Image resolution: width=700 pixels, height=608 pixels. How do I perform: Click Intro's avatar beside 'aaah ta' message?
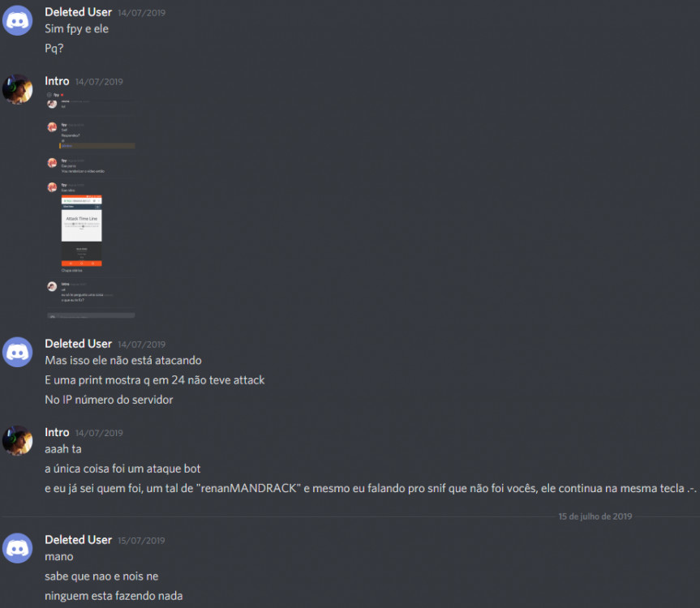[17, 440]
